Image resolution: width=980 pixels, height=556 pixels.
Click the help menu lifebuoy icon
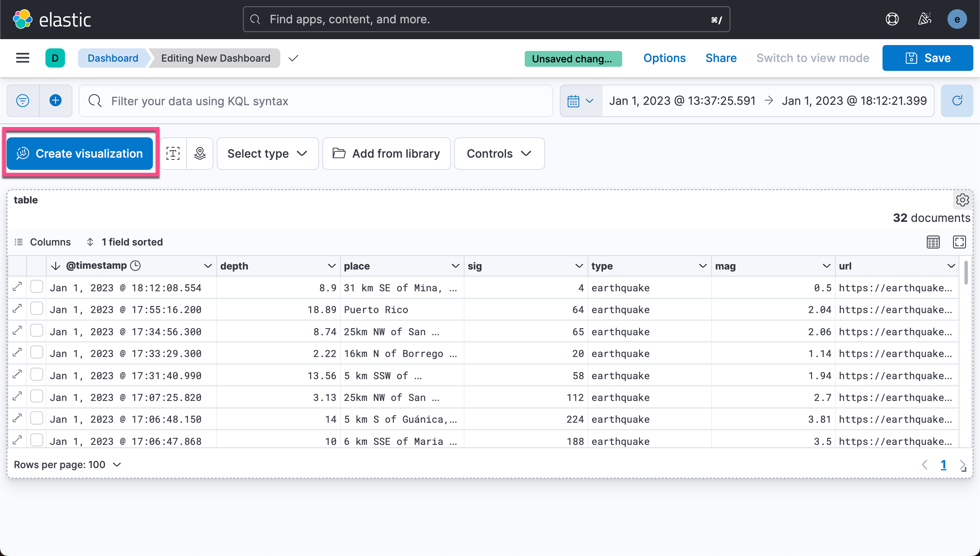[x=892, y=19]
